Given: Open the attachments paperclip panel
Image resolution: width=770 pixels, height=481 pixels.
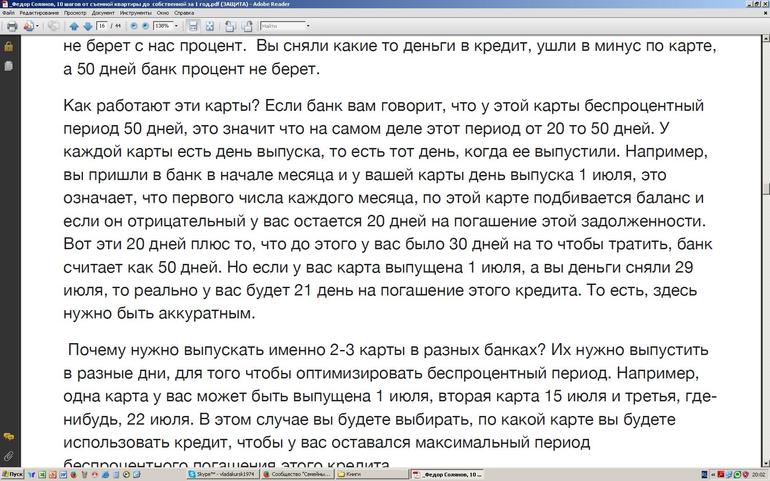Looking at the screenshot, I should [x=8, y=456].
